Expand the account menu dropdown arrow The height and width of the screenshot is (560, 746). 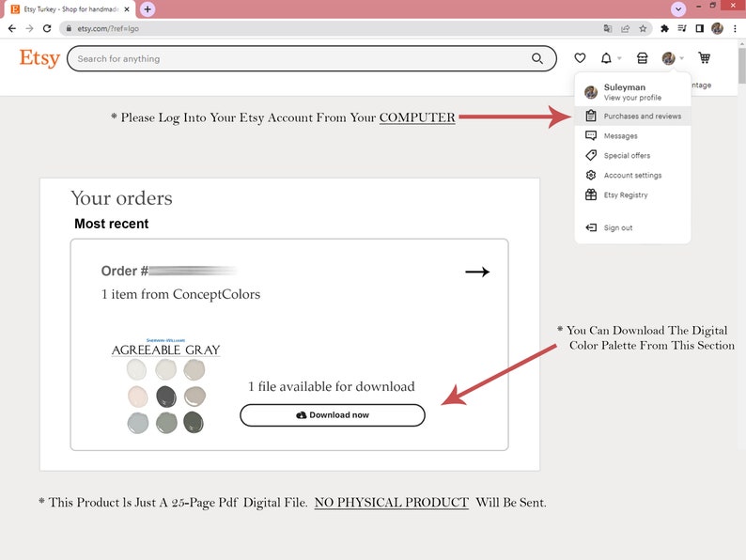tap(681, 58)
